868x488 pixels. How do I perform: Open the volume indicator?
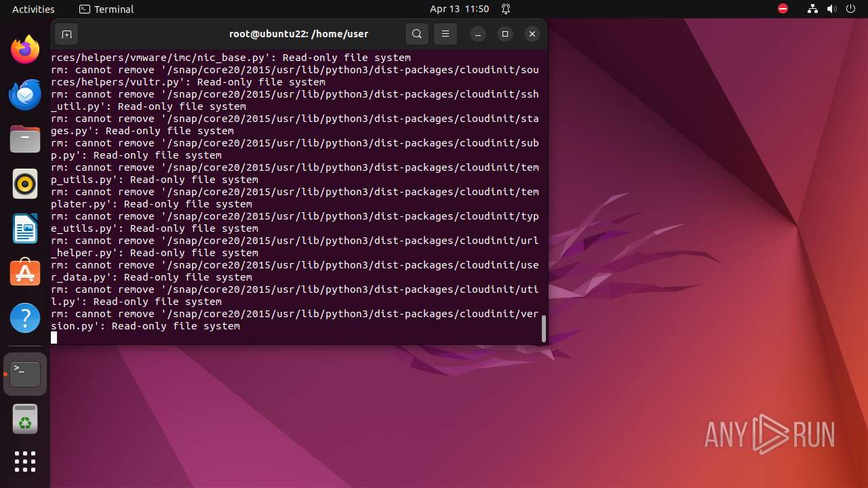pyautogui.click(x=832, y=9)
